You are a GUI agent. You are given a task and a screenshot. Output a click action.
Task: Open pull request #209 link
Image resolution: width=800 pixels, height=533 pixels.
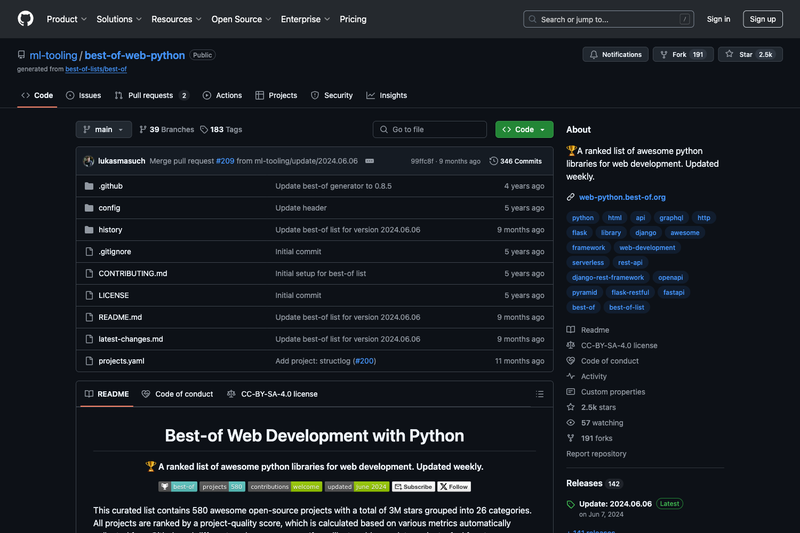pyautogui.click(x=225, y=161)
